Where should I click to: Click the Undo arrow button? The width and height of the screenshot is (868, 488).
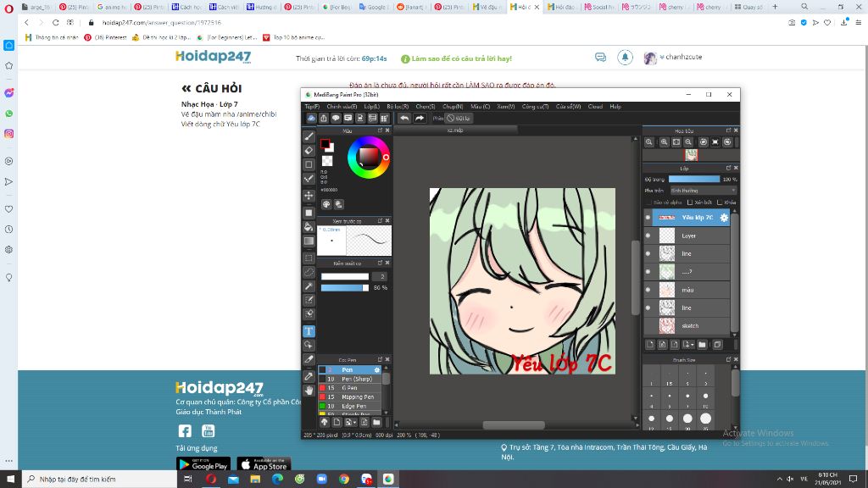click(404, 118)
